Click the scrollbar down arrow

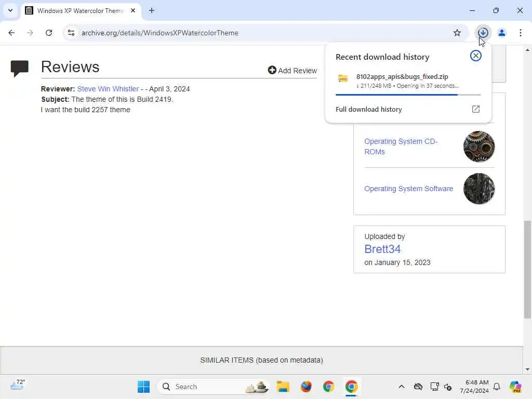point(527,369)
